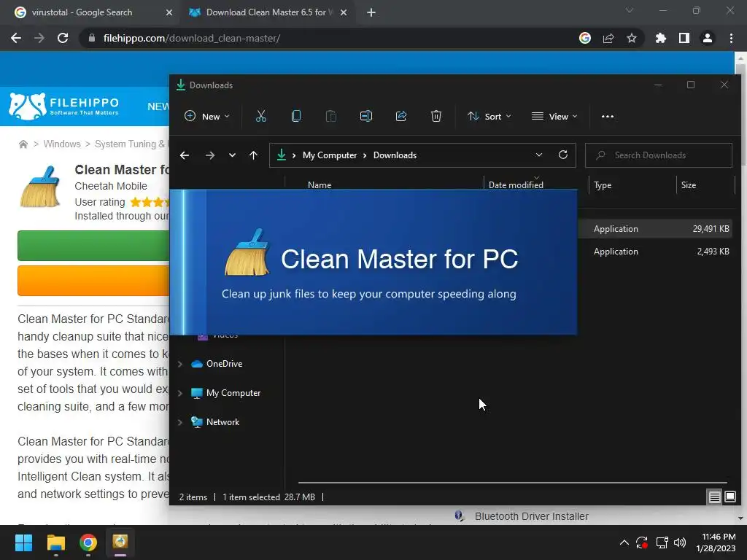Expand My Computer tree node
The image size is (747, 560).
click(x=180, y=393)
